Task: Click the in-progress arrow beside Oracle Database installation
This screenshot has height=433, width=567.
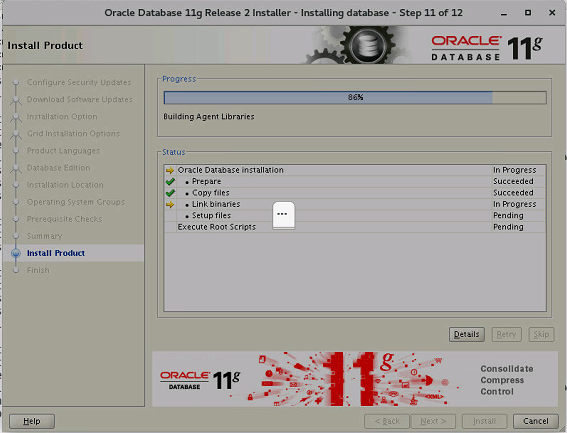Action: 170,170
